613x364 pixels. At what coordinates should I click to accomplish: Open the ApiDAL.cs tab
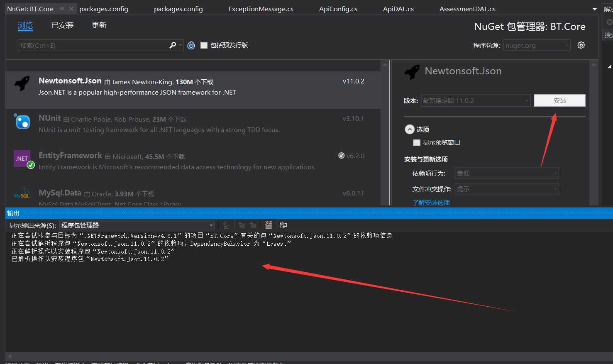coord(398,9)
